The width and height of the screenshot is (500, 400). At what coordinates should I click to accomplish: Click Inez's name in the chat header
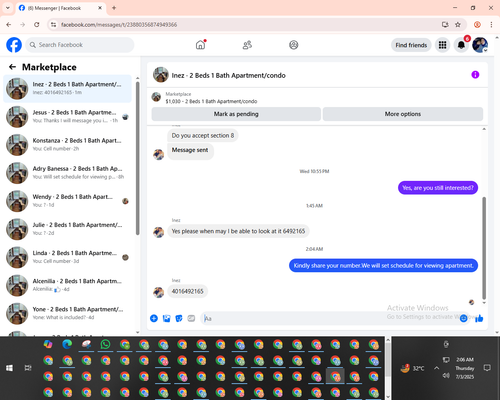point(228,75)
